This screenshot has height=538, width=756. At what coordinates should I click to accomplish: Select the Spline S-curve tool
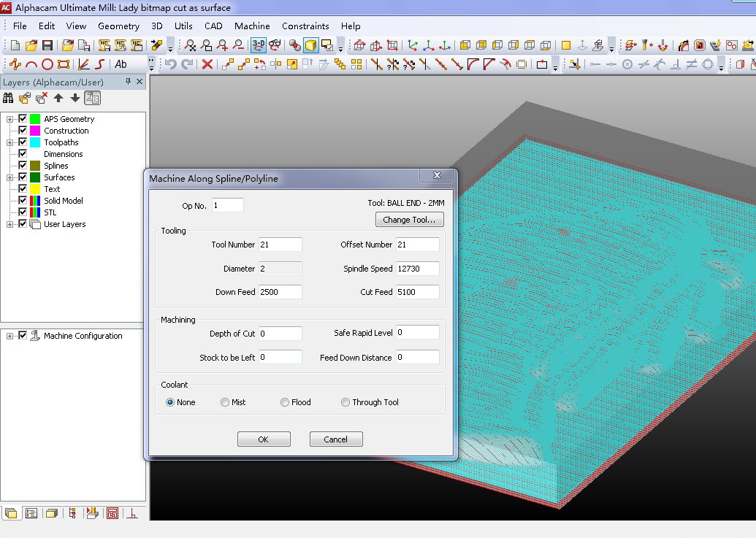click(x=100, y=64)
